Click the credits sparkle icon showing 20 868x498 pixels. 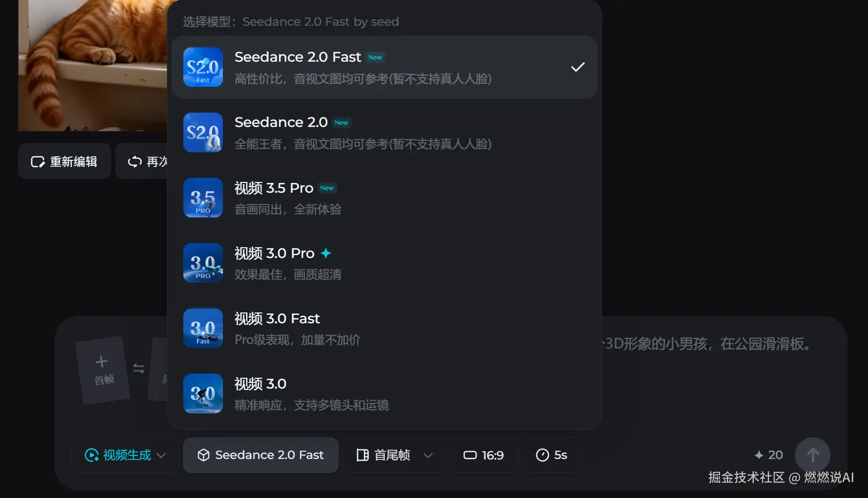click(759, 455)
